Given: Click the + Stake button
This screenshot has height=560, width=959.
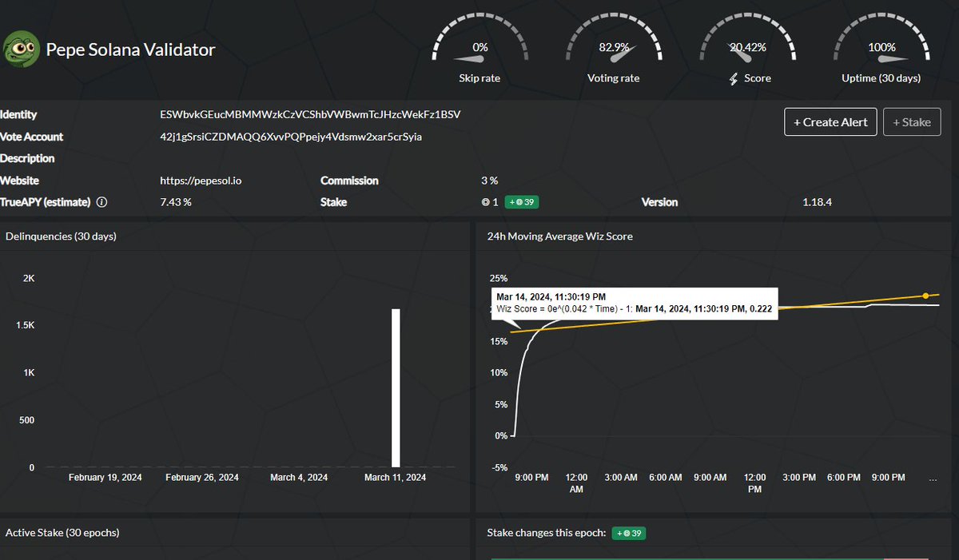Looking at the screenshot, I should pyautogui.click(x=912, y=122).
